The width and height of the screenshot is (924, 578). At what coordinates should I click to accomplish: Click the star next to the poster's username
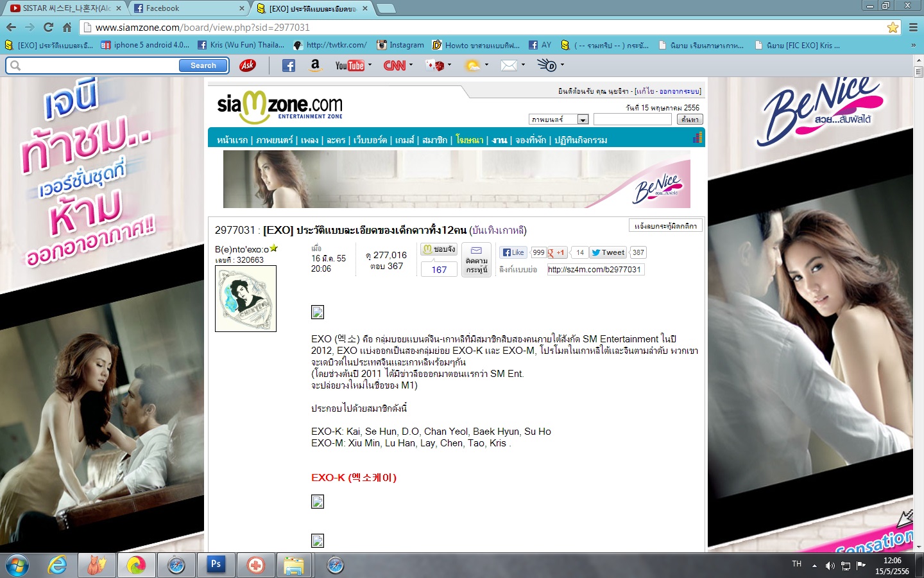274,248
